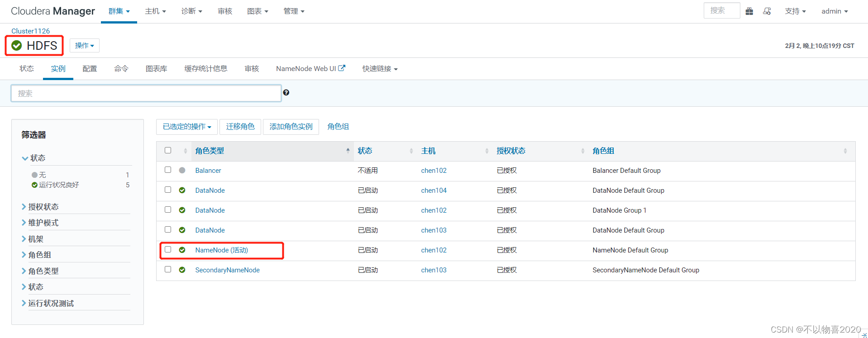The width and height of the screenshot is (868, 338).
Task: Open the 审核 item in top navigation
Action: [x=225, y=11]
